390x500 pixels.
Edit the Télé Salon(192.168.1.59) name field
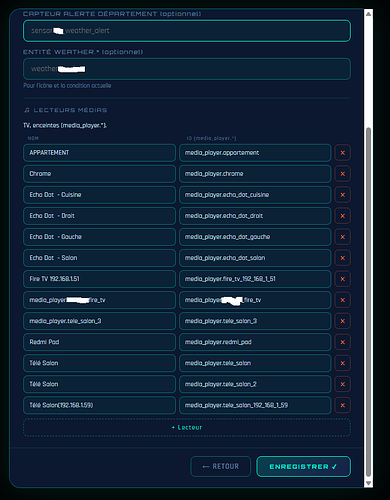(99, 405)
